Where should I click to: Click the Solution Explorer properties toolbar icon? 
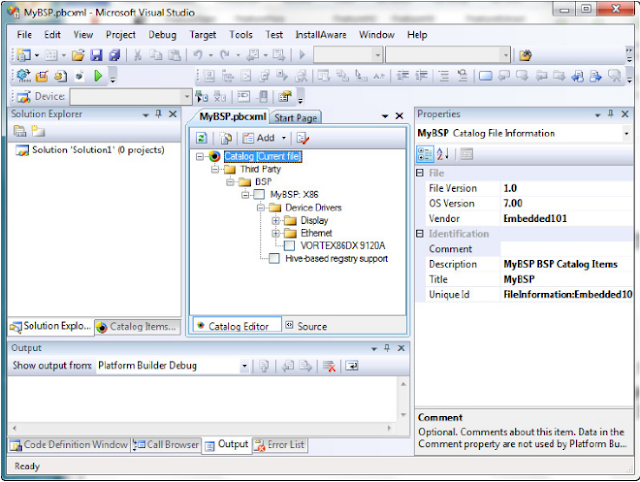pos(20,131)
